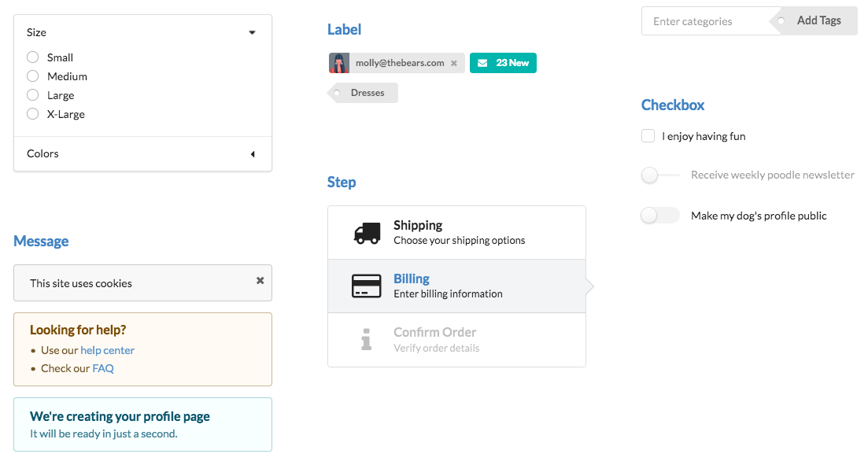The height and width of the screenshot is (465, 868).
Task: Click the Add Tags button
Action: [x=818, y=20]
